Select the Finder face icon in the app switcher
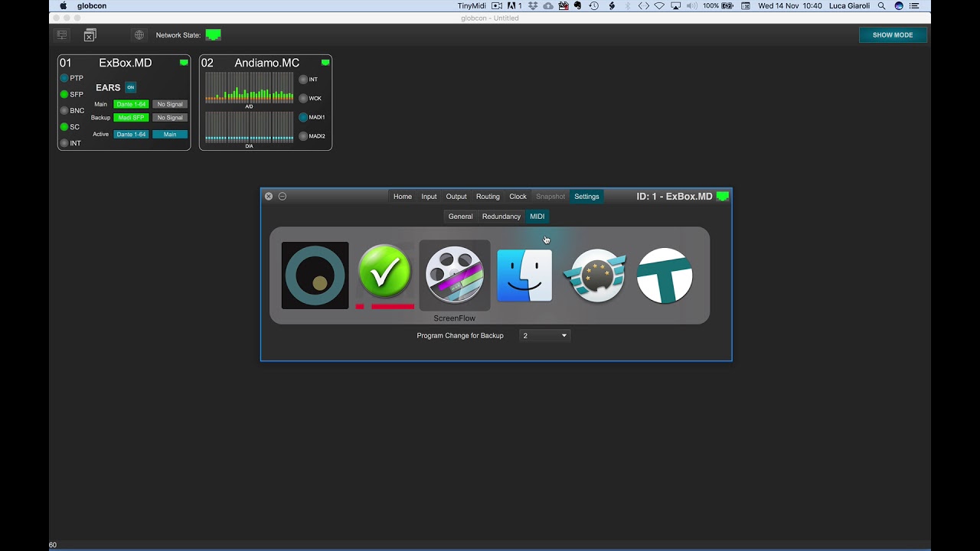 [524, 275]
